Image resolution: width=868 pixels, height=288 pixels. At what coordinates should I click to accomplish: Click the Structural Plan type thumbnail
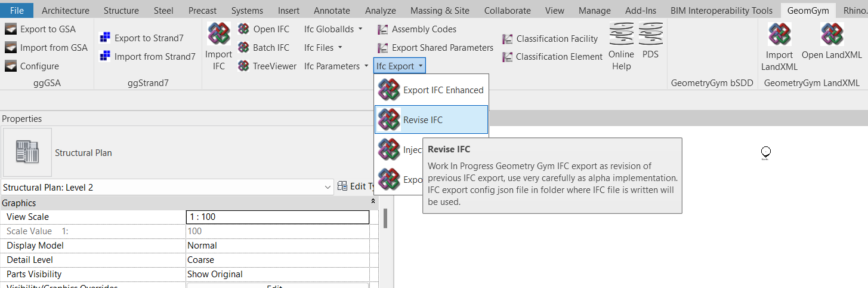click(27, 152)
